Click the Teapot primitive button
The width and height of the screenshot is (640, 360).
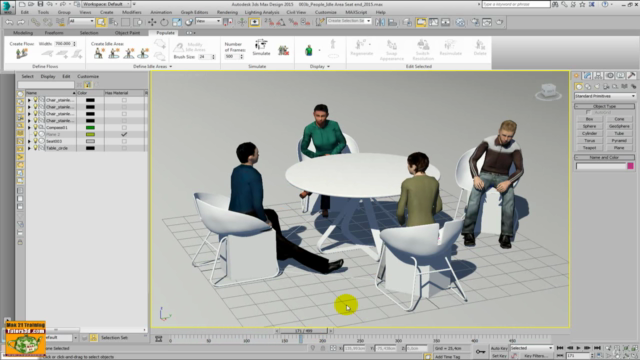(589, 148)
